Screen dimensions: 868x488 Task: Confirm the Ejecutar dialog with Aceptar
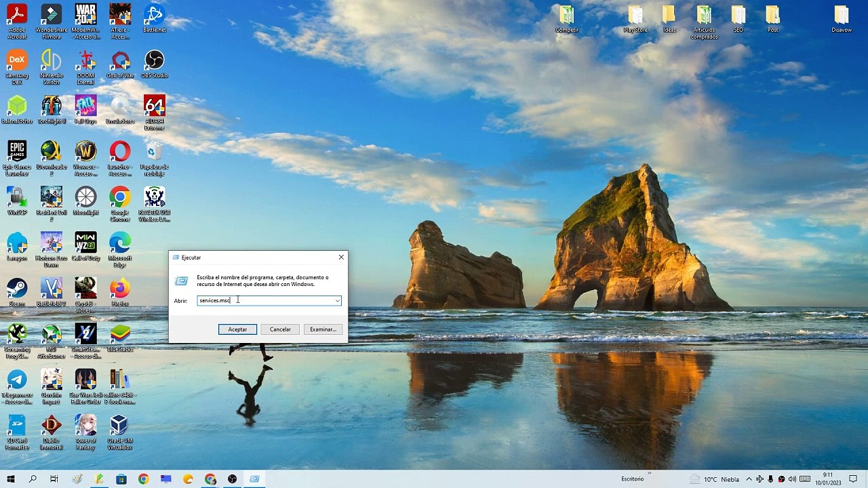237,329
